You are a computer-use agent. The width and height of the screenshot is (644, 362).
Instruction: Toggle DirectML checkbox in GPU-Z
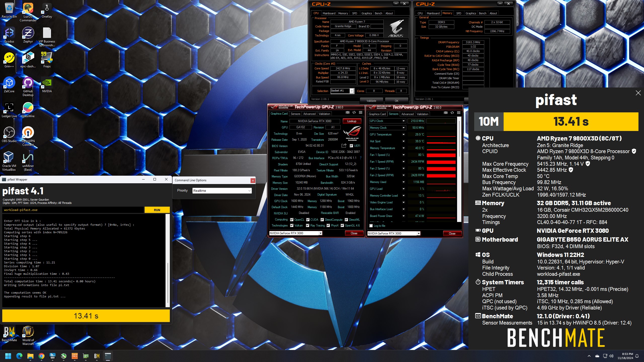[x=346, y=220]
